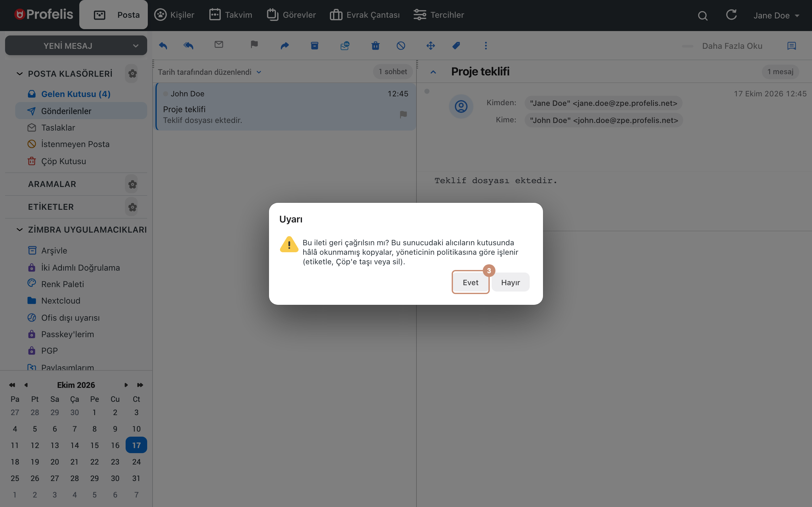Click the Forward arrow icon
The image size is (812, 507).
[285, 46]
